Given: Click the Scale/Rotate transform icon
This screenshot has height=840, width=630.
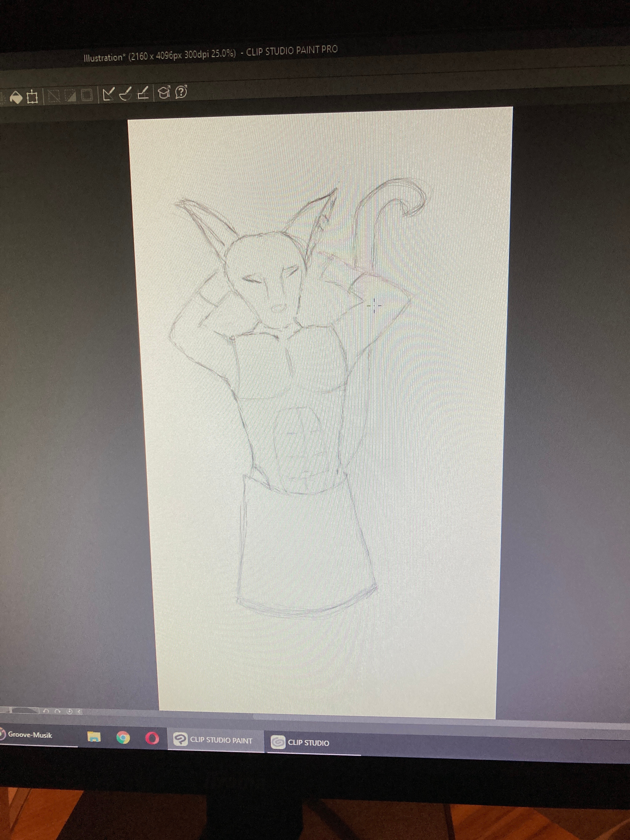Looking at the screenshot, I should point(33,97).
